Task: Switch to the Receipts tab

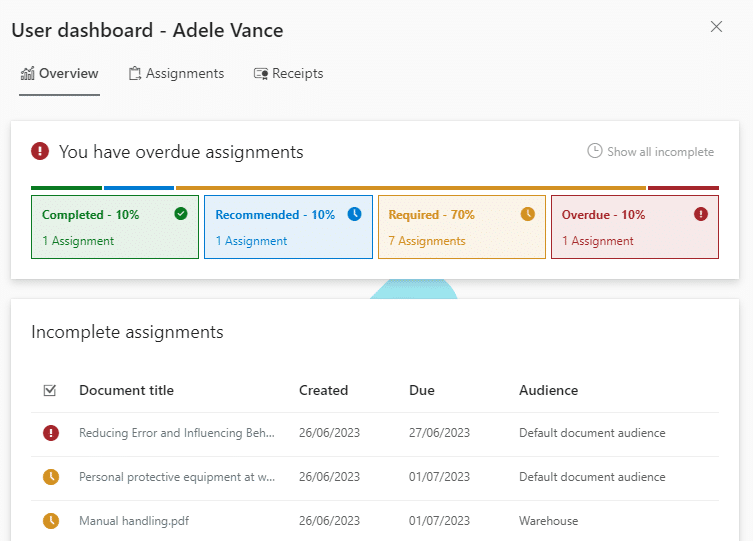Action: [288, 73]
